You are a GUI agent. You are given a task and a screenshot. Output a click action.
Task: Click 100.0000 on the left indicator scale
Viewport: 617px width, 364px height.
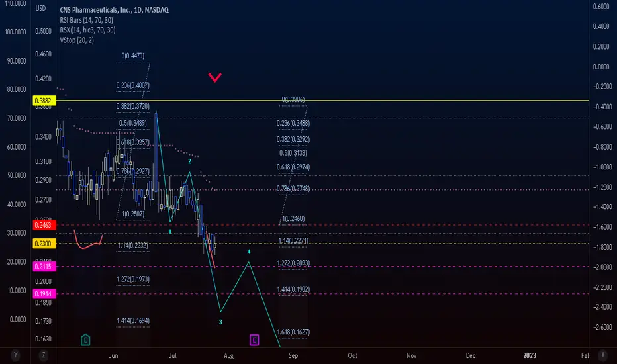(x=16, y=32)
